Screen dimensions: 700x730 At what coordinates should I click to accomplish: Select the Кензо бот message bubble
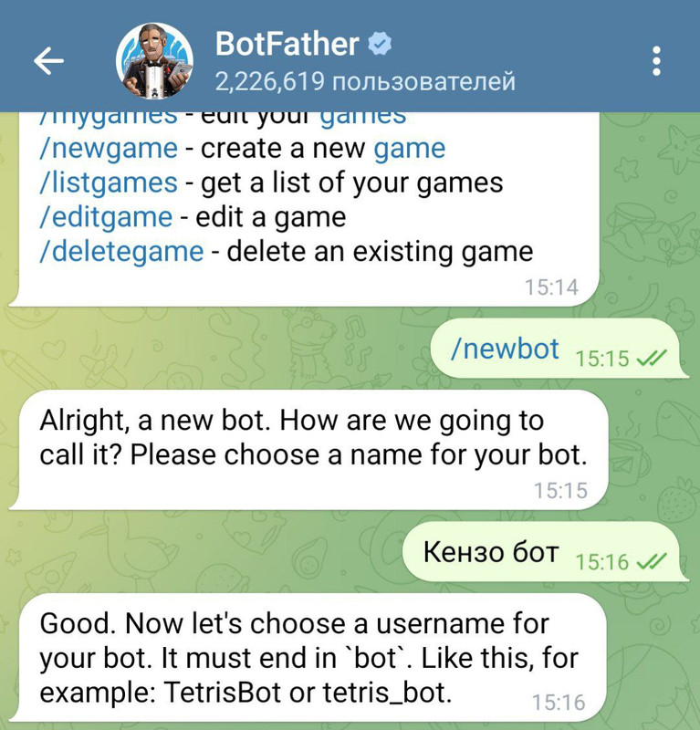click(544, 552)
